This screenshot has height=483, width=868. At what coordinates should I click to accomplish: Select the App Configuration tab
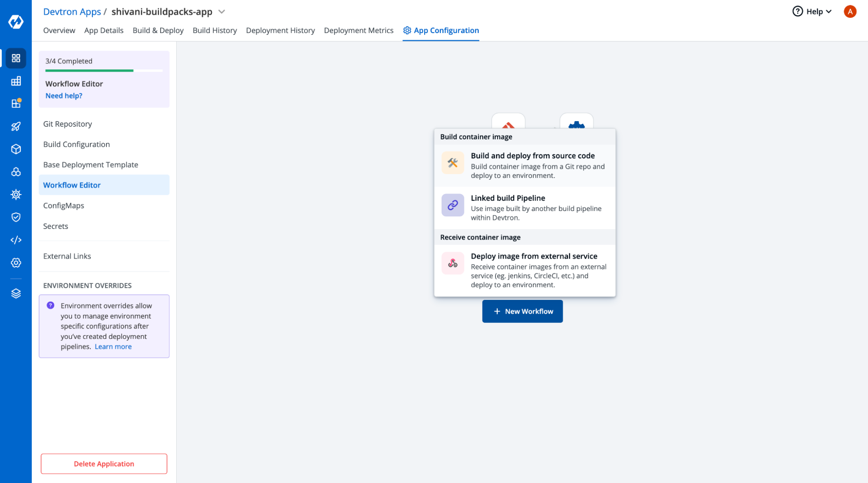(441, 30)
